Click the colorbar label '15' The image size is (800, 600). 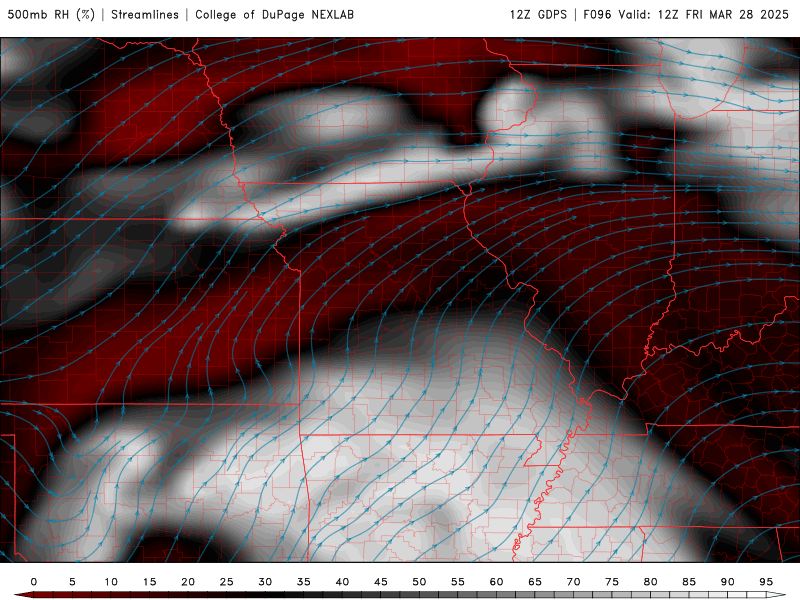pyautogui.click(x=149, y=582)
